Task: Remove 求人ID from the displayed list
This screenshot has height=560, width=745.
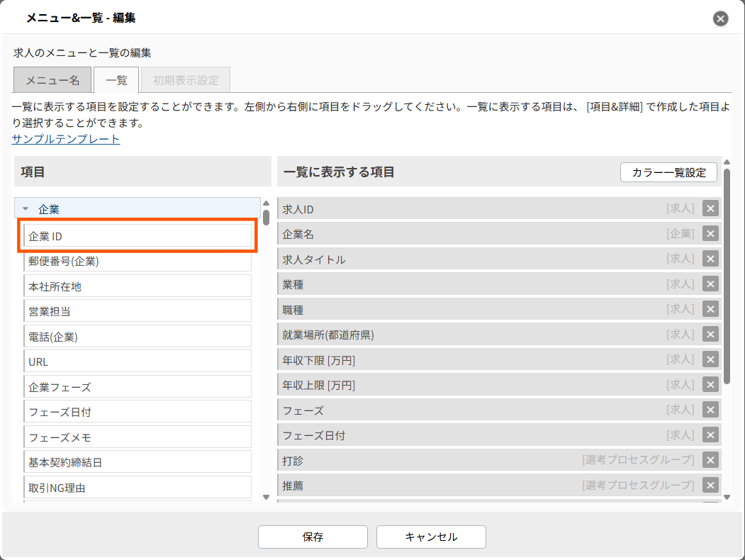Action: pyautogui.click(x=710, y=208)
